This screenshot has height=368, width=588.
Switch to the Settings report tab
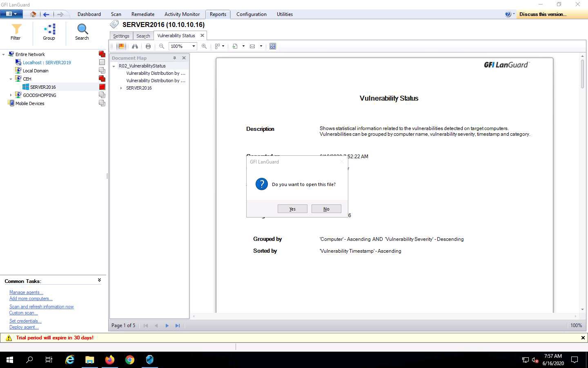(121, 36)
